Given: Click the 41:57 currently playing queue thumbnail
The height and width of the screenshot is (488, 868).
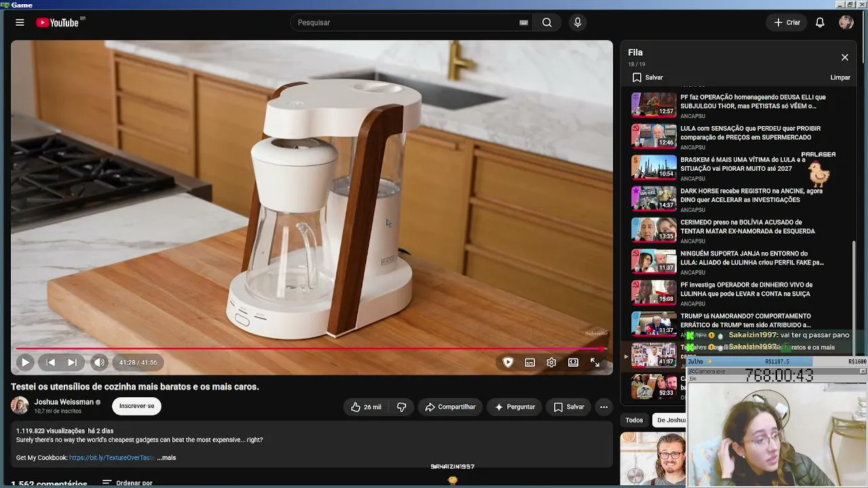Looking at the screenshot, I should (654, 354).
